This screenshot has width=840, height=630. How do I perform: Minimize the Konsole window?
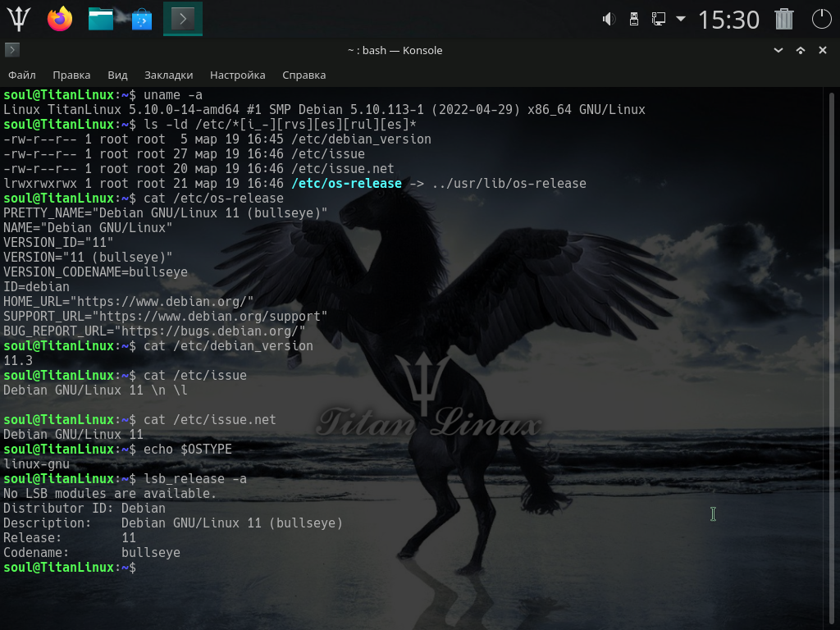[778, 50]
